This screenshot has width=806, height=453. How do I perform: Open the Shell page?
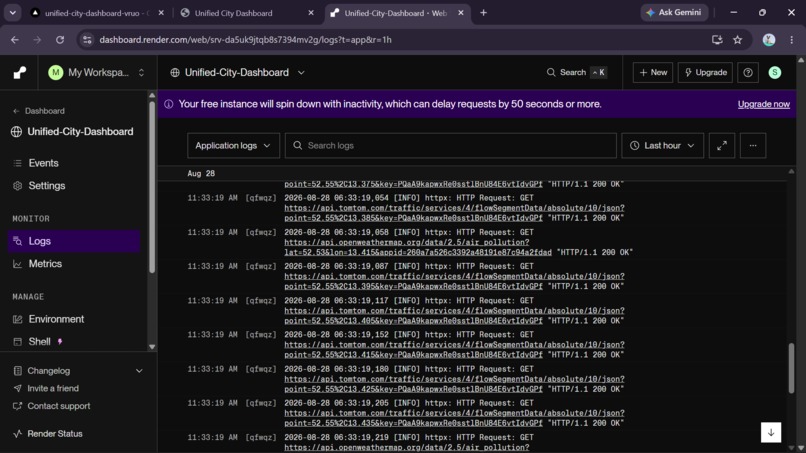39,341
